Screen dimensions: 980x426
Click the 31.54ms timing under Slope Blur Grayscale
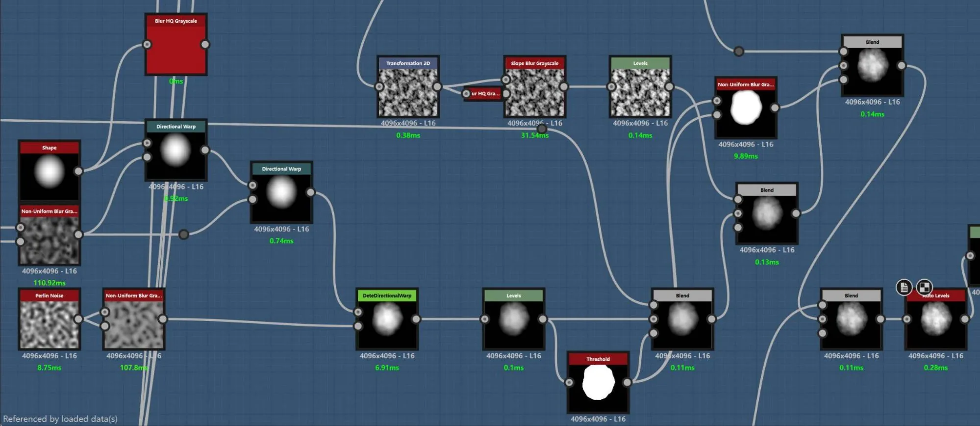coord(535,135)
